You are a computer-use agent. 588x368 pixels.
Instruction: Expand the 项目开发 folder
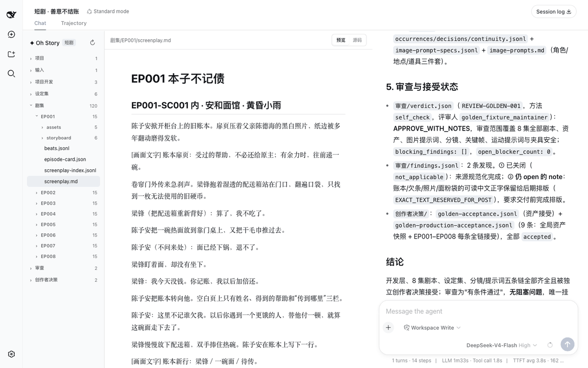(64, 82)
